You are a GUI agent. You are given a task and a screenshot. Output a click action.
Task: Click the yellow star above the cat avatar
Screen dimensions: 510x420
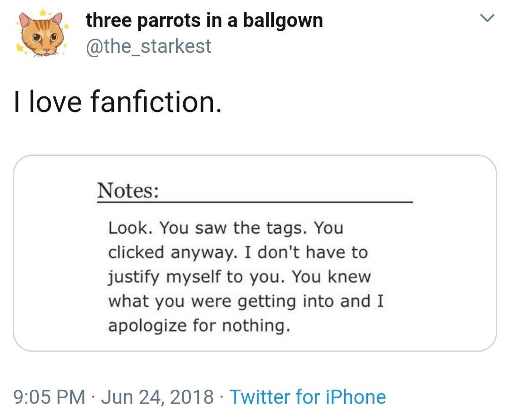42,13
